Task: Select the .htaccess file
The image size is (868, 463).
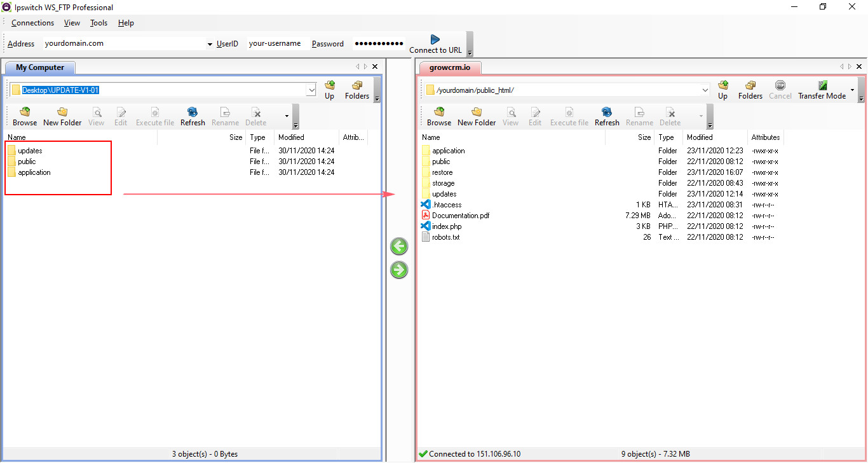Action: (x=441, y=205)
